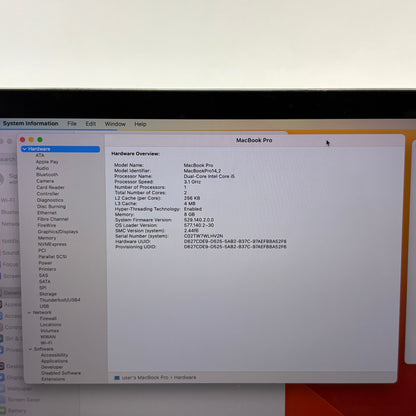Select FireWire in the sidebar

pyautogui.click(x=47, y=225)
